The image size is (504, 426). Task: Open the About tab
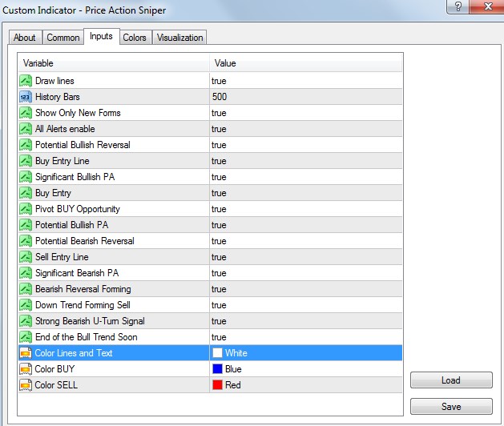(x=25, y=38)
